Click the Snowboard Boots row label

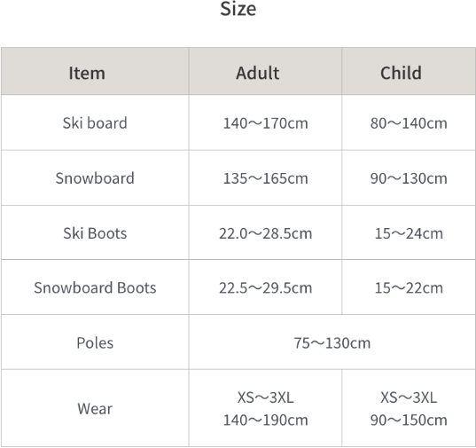pyautogui.click(x=95, y=287)
